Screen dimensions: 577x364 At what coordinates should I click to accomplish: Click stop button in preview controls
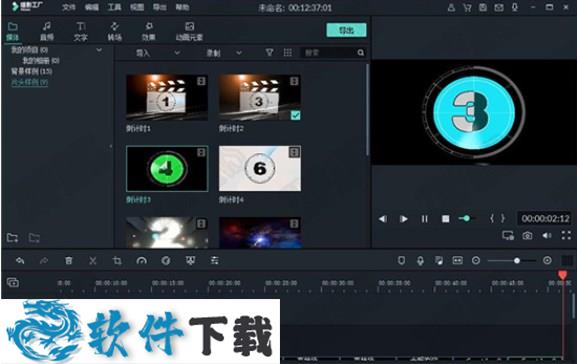(445, 219)
